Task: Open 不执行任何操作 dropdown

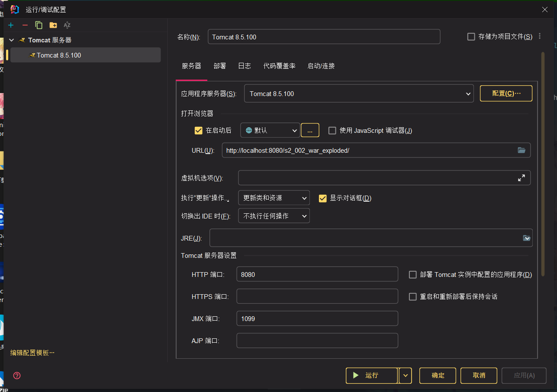Action: (x=274, y=215)
